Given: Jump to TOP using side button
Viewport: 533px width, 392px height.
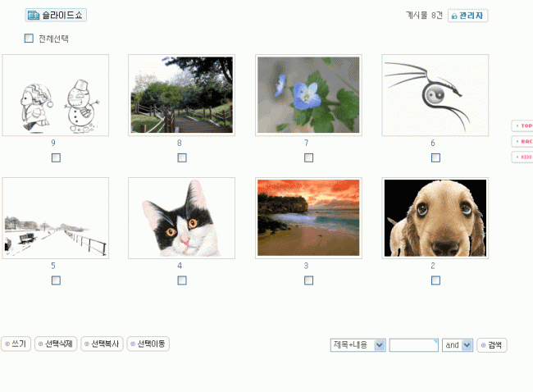Looking at the screenshot, I should coord(522,125).
